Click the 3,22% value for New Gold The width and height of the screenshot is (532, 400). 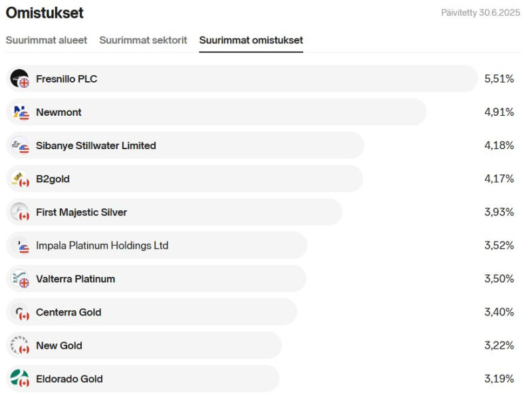(499, 345)
